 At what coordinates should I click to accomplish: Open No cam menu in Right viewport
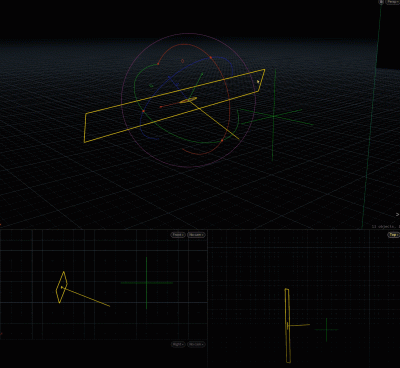[196, 344]
